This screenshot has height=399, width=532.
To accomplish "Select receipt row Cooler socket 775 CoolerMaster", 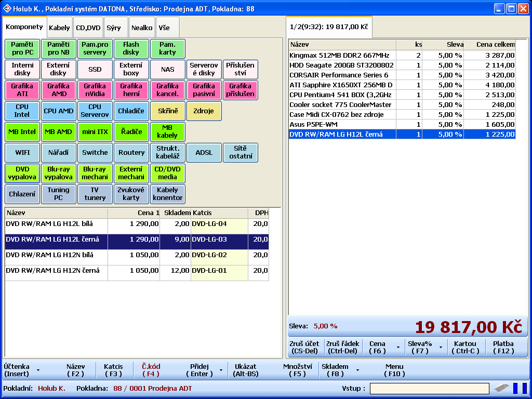I will (x=402, y=105).
